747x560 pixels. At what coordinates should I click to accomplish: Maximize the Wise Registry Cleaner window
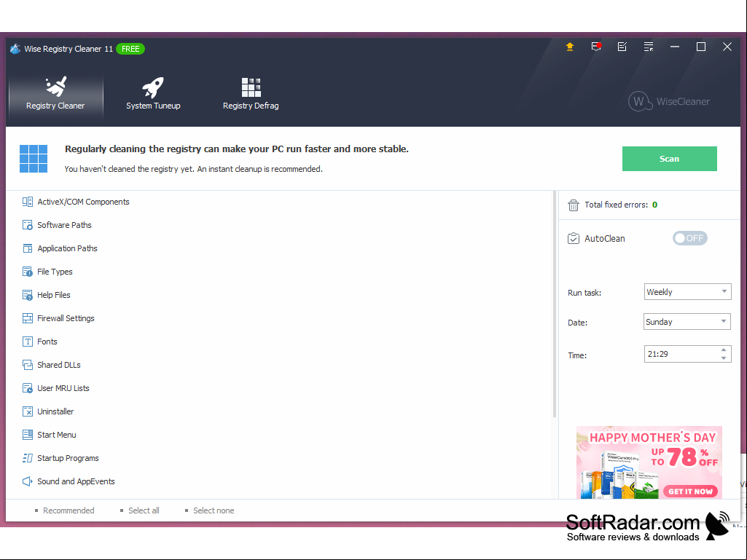(x=701, y=47)
